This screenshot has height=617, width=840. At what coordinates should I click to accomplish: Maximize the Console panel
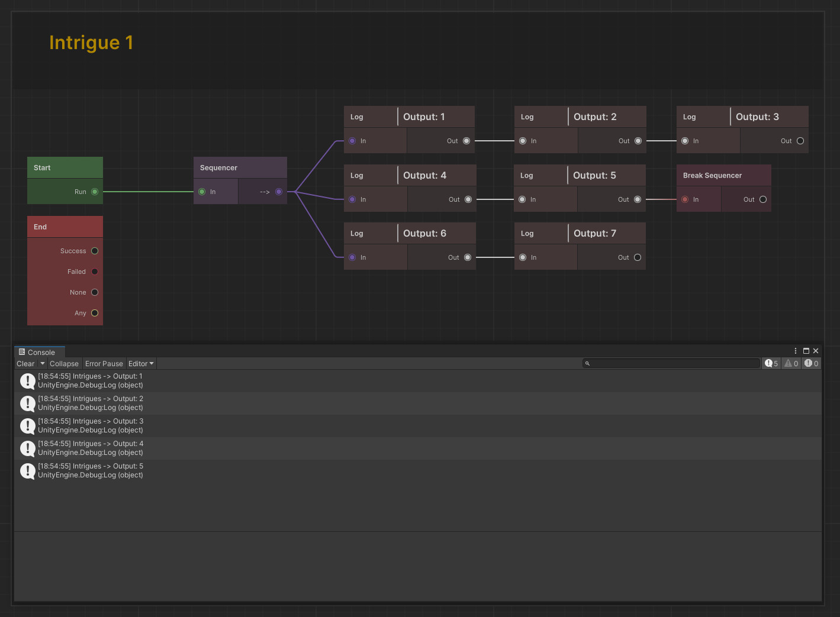tap(806, 351)
